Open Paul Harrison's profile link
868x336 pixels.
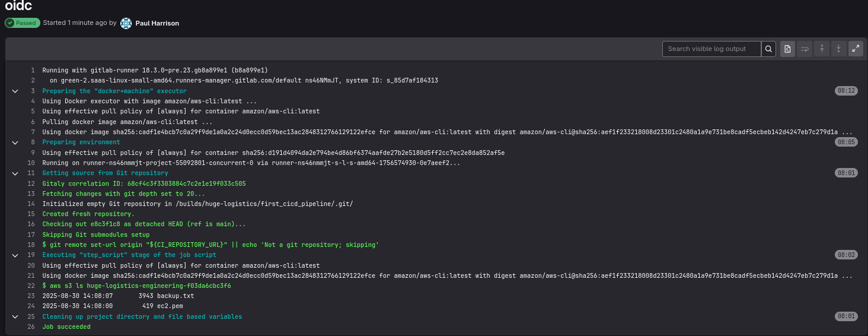(x=157, y=23)
